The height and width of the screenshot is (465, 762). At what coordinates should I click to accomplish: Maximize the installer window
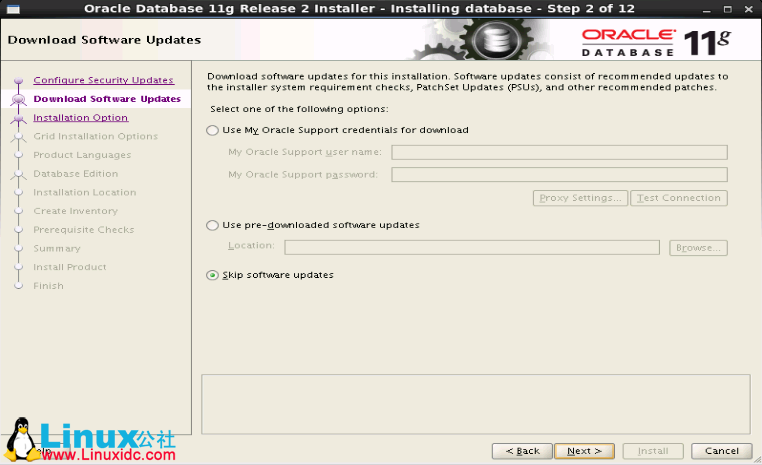[727, 9]
